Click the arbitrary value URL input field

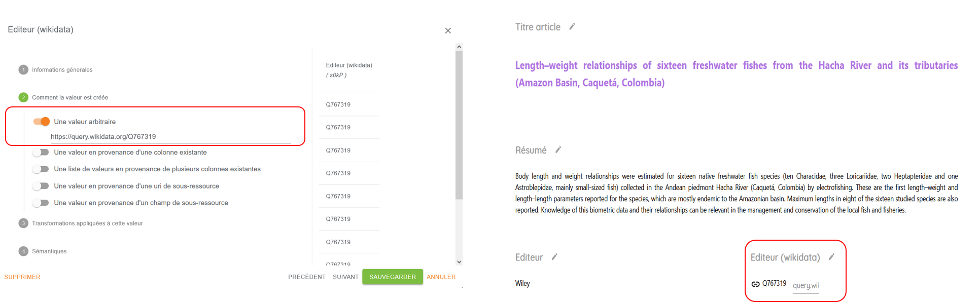point(171,137)
